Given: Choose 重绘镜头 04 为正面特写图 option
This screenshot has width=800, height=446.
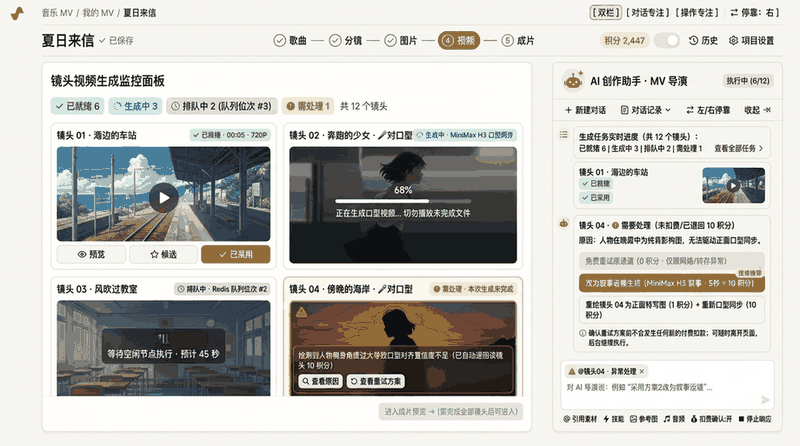Looking at the screenshot, I should point(671,310).
